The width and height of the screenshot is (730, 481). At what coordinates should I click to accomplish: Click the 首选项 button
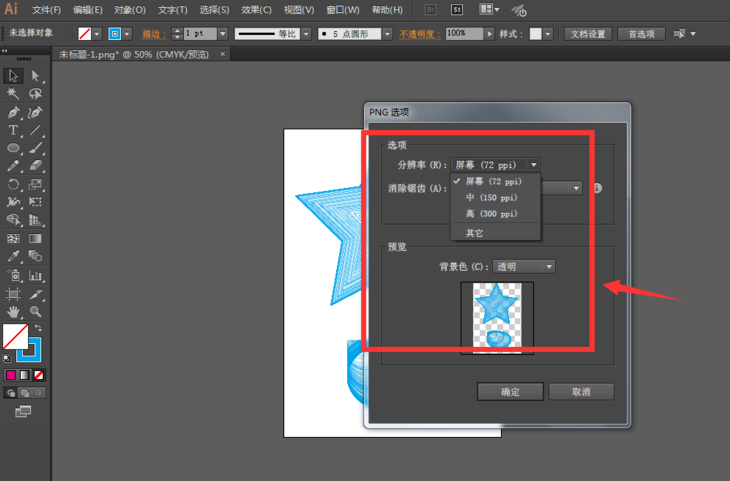click(641, 34)
